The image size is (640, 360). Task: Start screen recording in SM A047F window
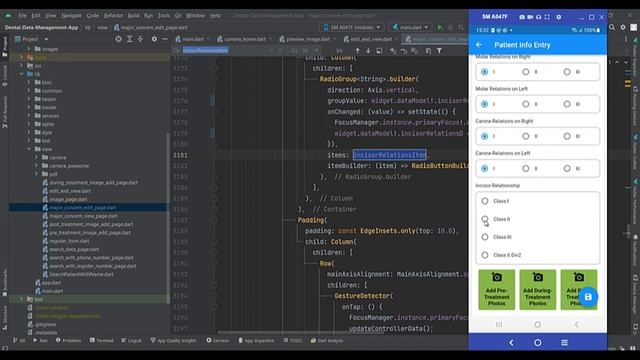click(x=530, y=17)
